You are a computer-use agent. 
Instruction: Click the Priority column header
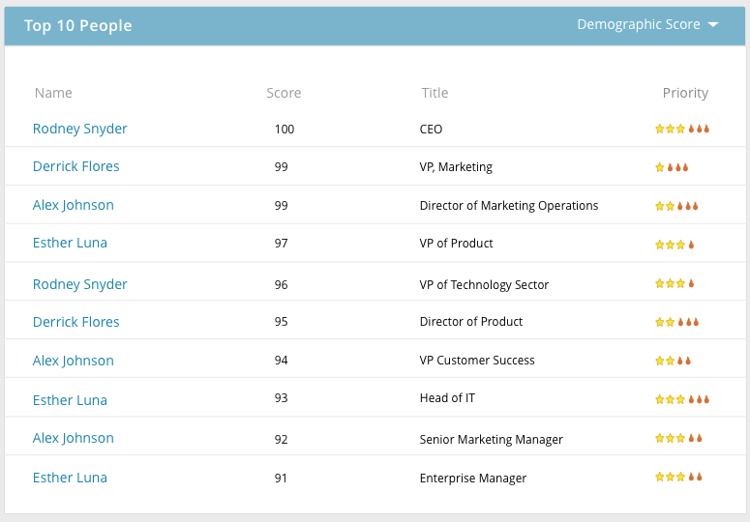click(685, 93)
